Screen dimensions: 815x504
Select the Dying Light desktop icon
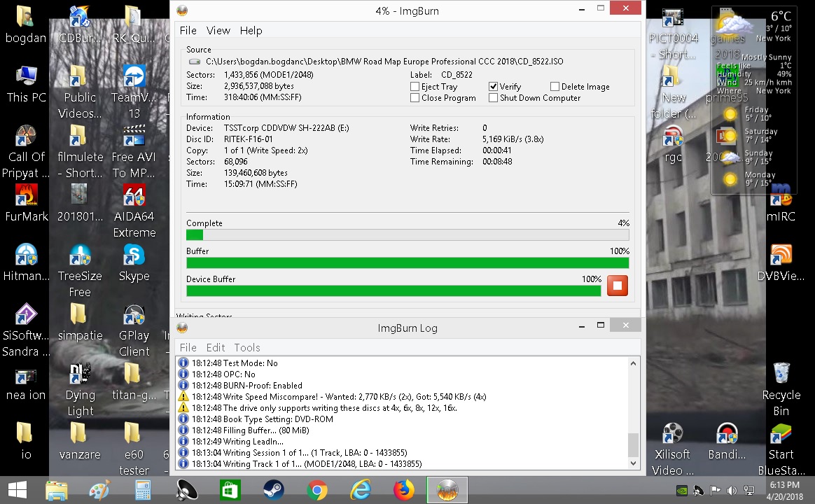pyautogui.click(x=80, y=389)
